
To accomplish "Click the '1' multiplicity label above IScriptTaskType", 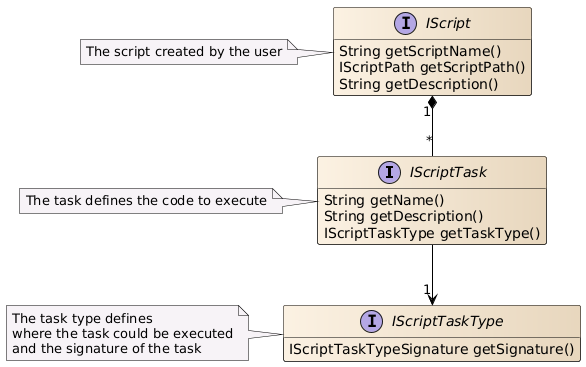I will click(427, 289).
